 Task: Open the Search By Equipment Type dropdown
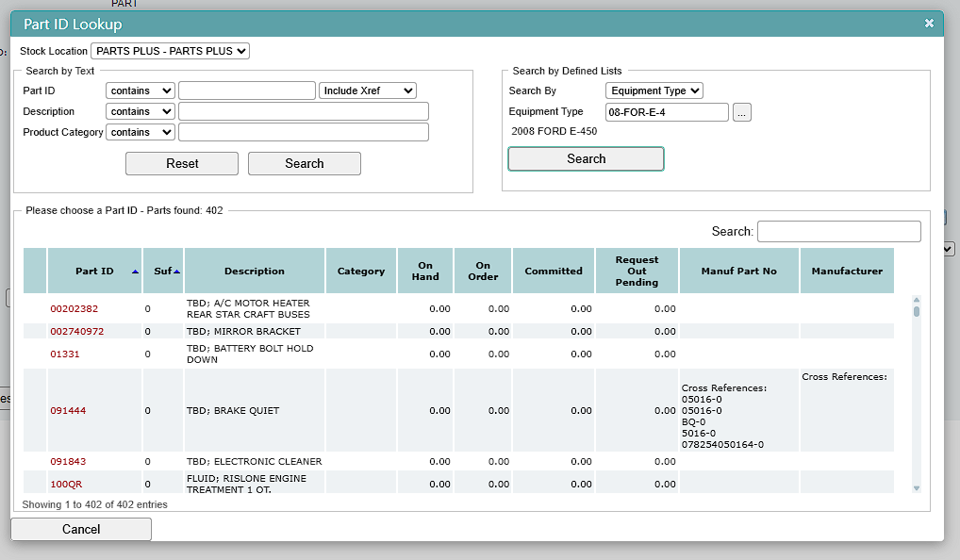654,91
